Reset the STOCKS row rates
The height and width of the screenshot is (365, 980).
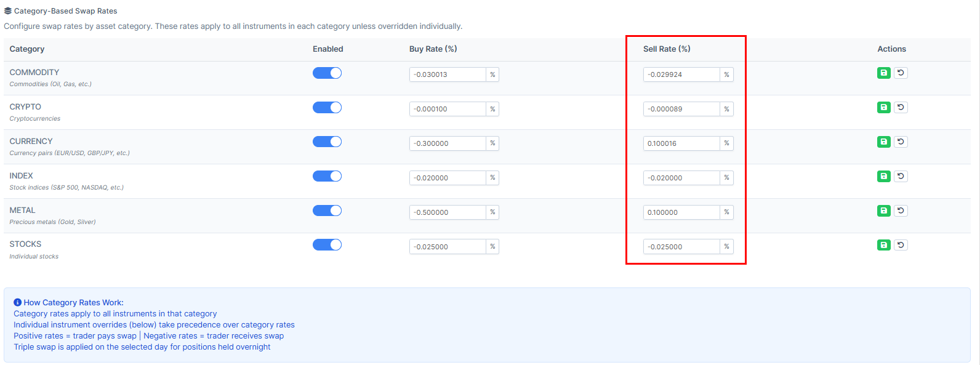[901, 246]
